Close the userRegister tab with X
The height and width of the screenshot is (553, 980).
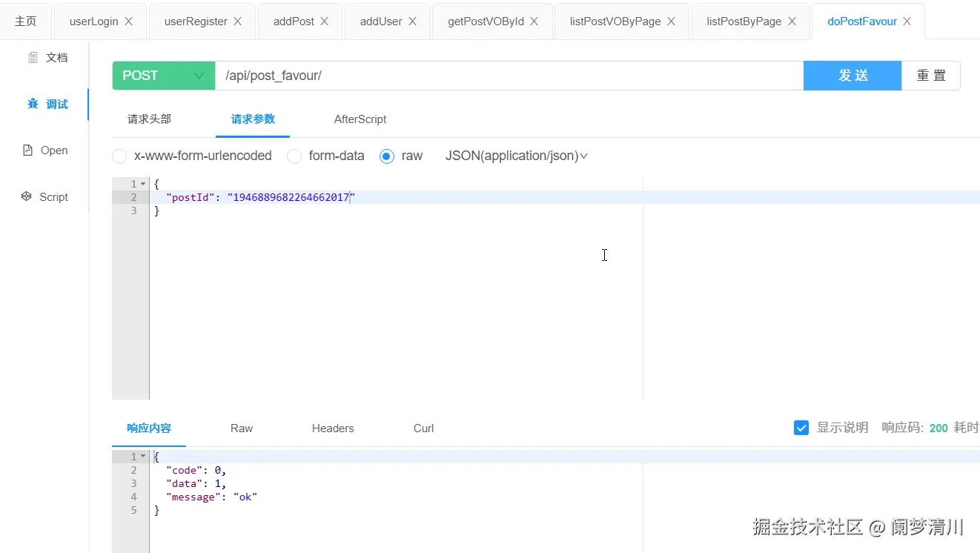pos(238,21)
